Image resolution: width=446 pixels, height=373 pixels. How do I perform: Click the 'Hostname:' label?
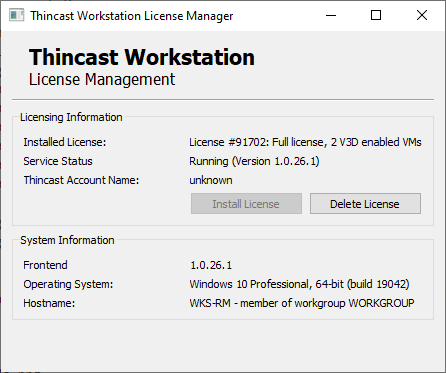pyautogui.click(x=49, y=303)
